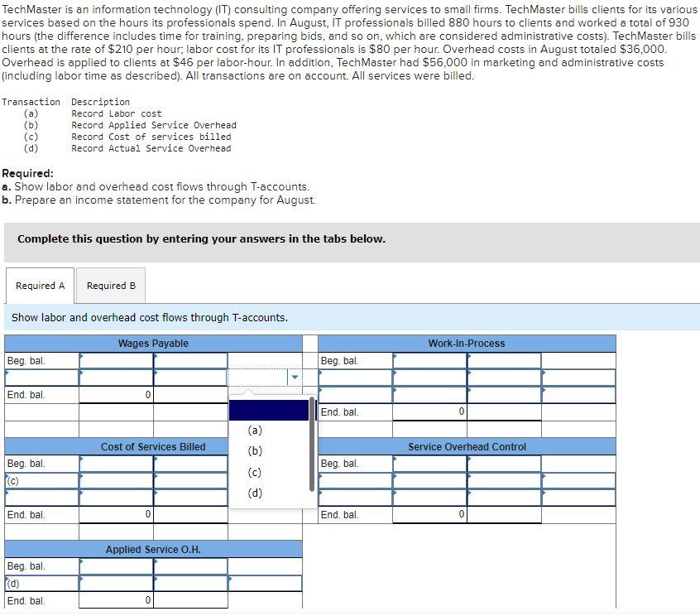The height and width of the screenshot is (616, 700).
Task: Click Cost of Services Billed header
Action: click(153, 447)
